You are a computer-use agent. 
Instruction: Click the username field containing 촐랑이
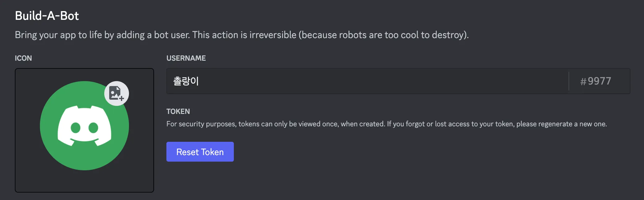click(186, 81)
